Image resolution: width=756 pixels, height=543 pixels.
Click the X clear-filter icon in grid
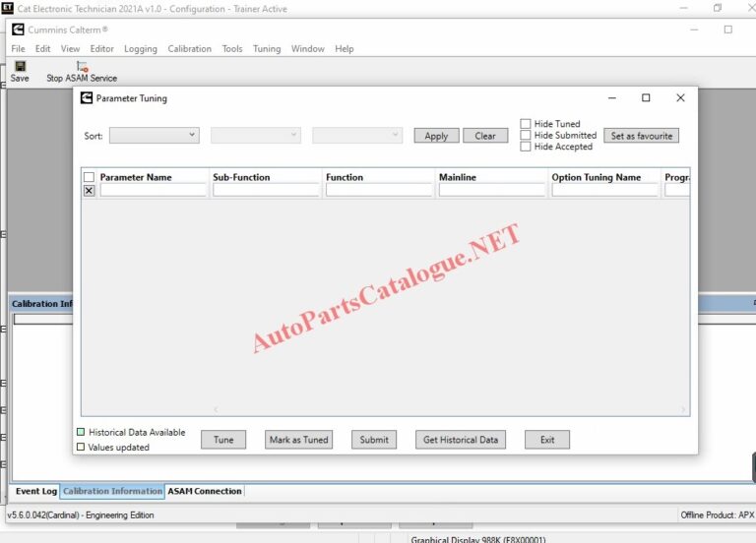click(89, 191)
